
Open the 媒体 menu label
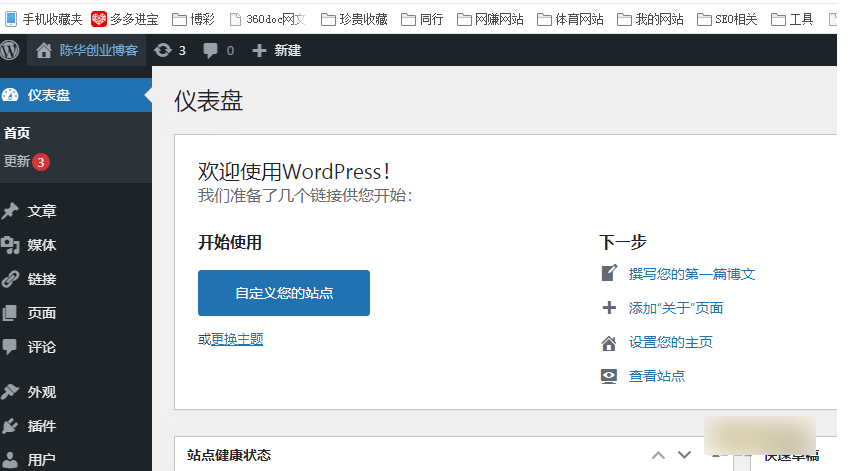click(42, 245)
